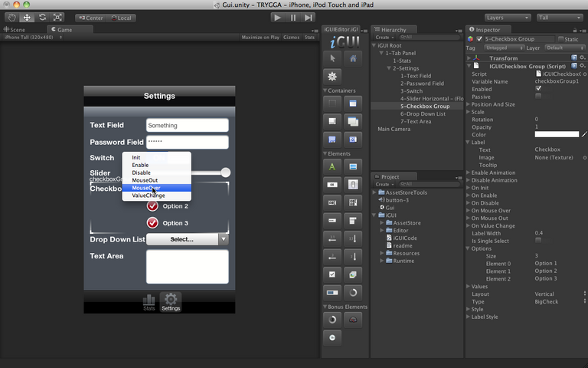Collapse the 2-Settings hierarchy node
This screenshot has width=588, height=368.
pos(389,68)
